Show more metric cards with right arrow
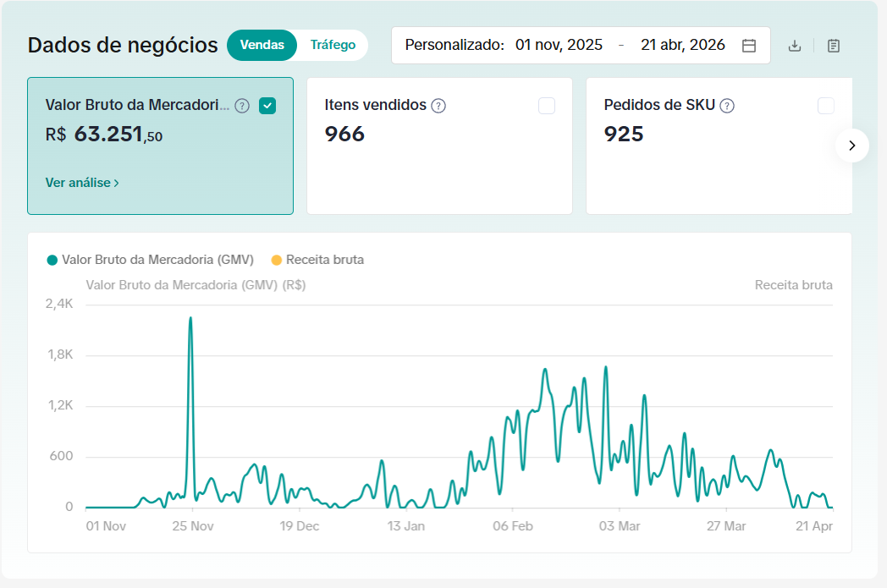The height and width of the screenshot is (588, 887). tap(852, 146)
